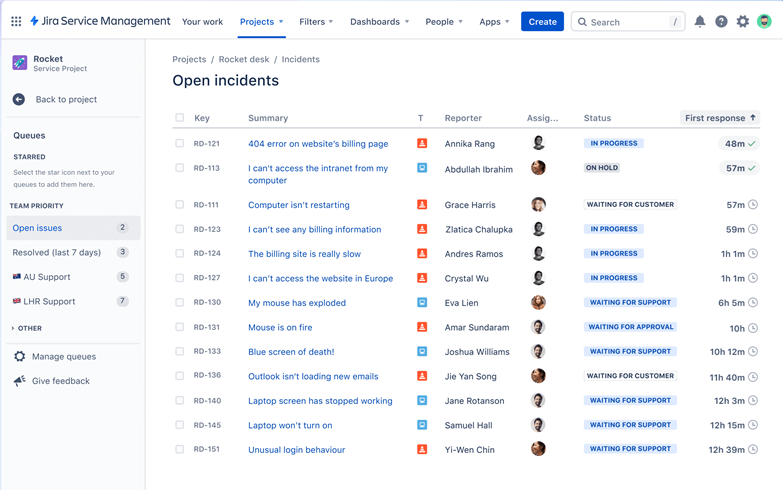Expand the Filters dropdown

click(316, 21)
